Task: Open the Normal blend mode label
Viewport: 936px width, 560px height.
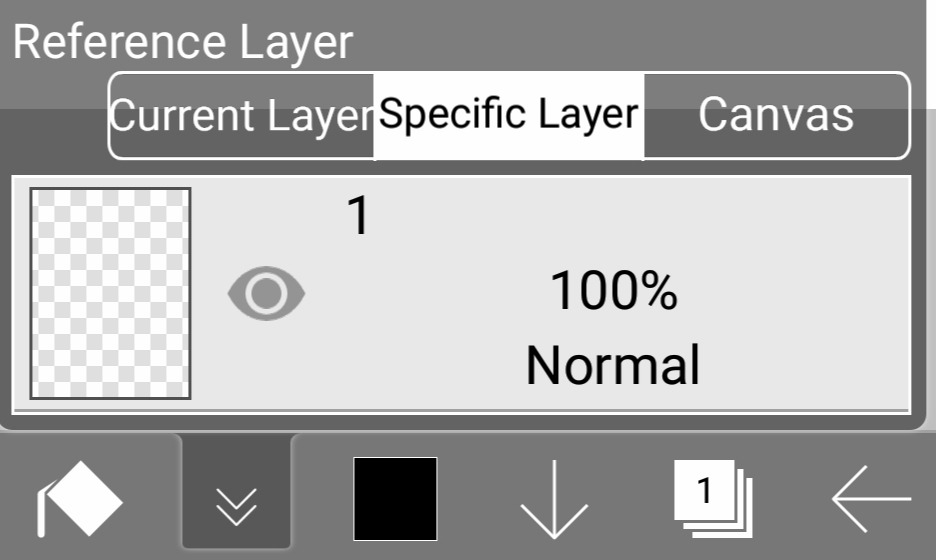Action: coord(613,365)
